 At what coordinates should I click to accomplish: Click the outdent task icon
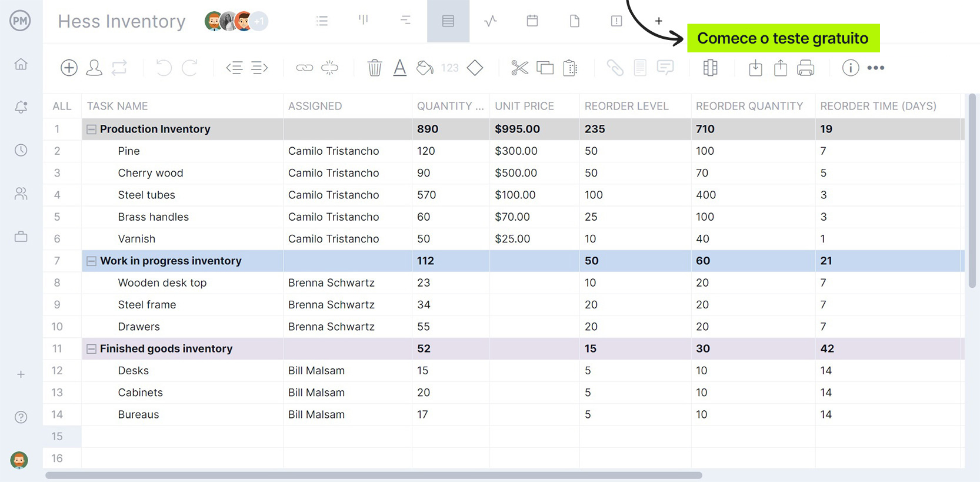[x=234, y=68]
